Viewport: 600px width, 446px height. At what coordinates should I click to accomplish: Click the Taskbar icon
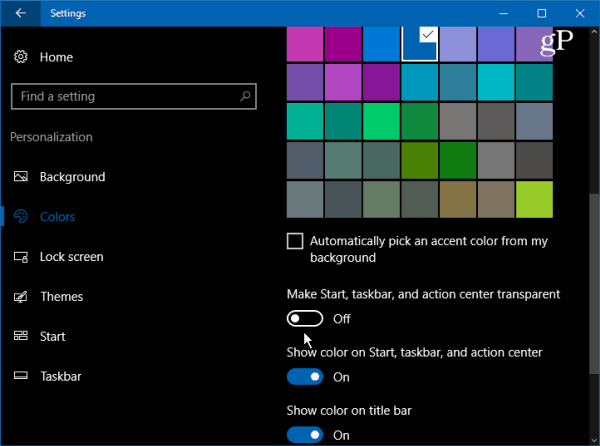pos(21,376)
